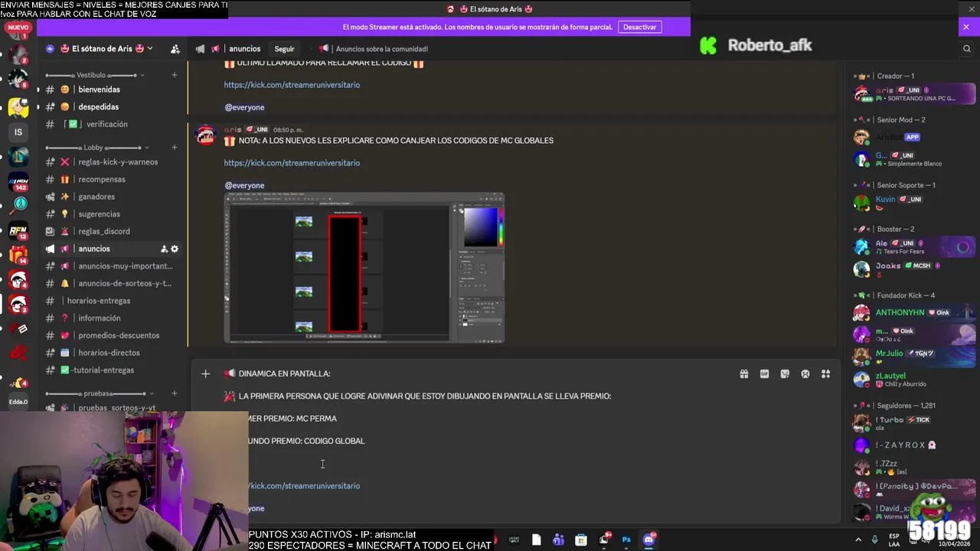
Task: Open anuncios-de-sorteos-y-t channel
Action: coord(112,283)
